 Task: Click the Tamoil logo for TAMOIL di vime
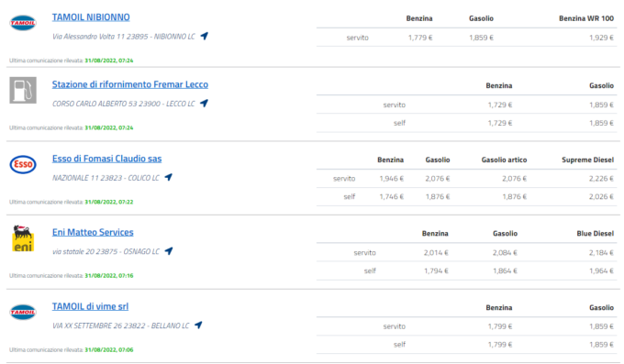(23, 312)
